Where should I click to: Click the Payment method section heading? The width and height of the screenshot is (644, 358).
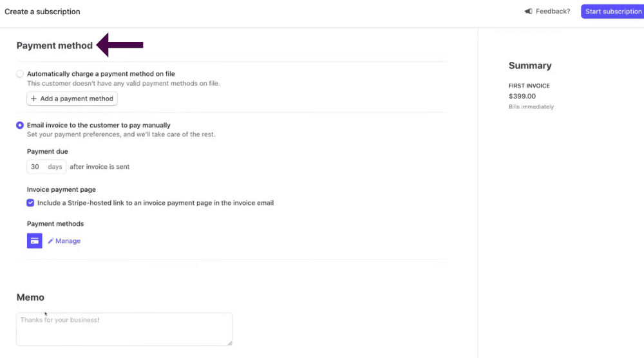click(x=55, y=46)
